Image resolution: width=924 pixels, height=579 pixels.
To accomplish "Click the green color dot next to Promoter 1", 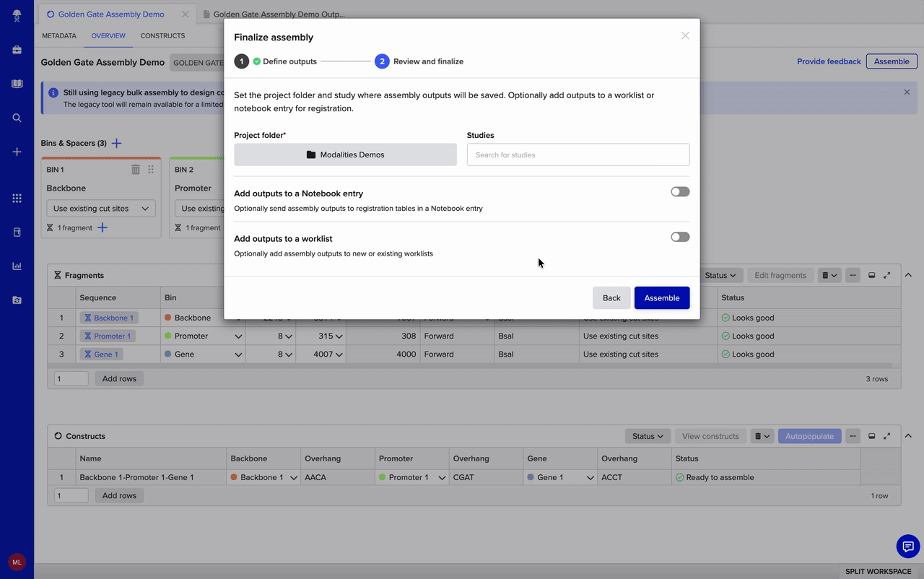I will point(383,477).
